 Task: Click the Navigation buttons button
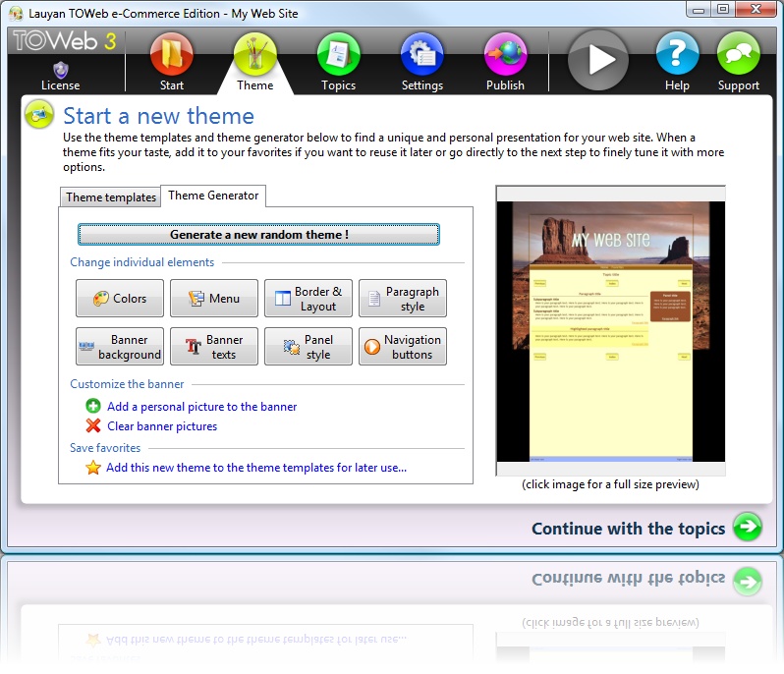[403, 347]
